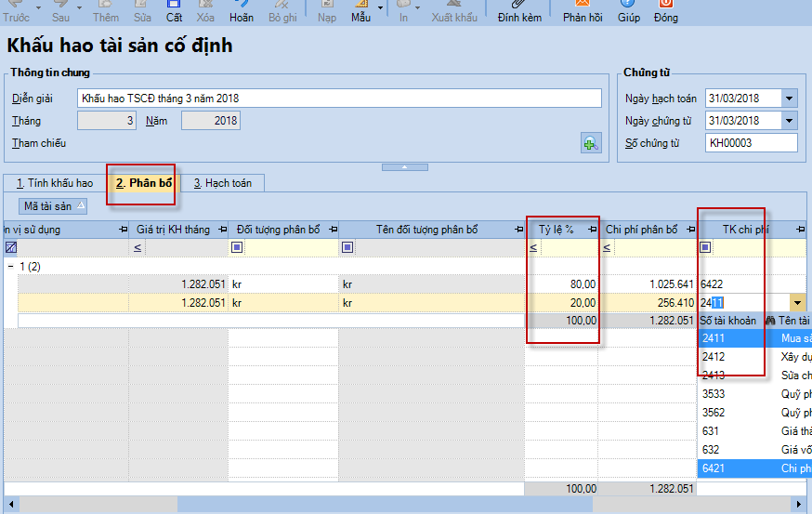
Task: Open the Mẫu template button
Action: (x=360, y=12)
